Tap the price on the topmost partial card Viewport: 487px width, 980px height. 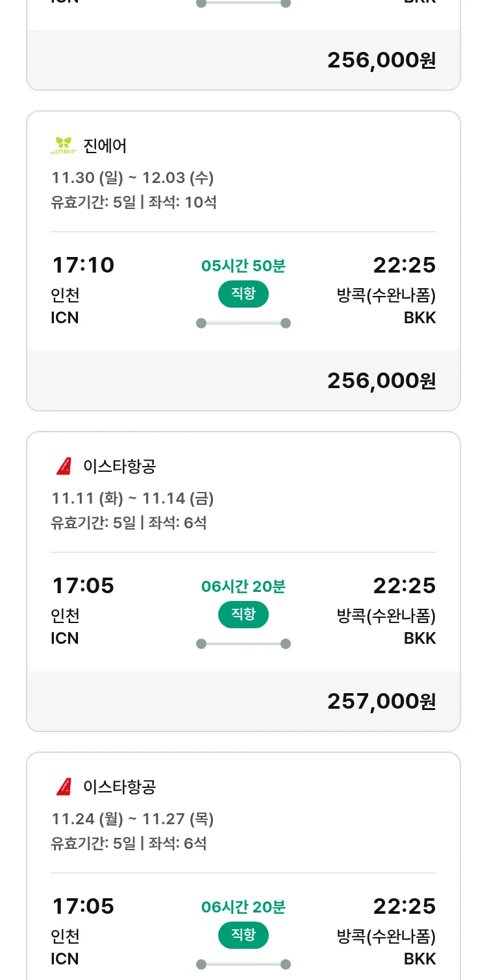381,60
